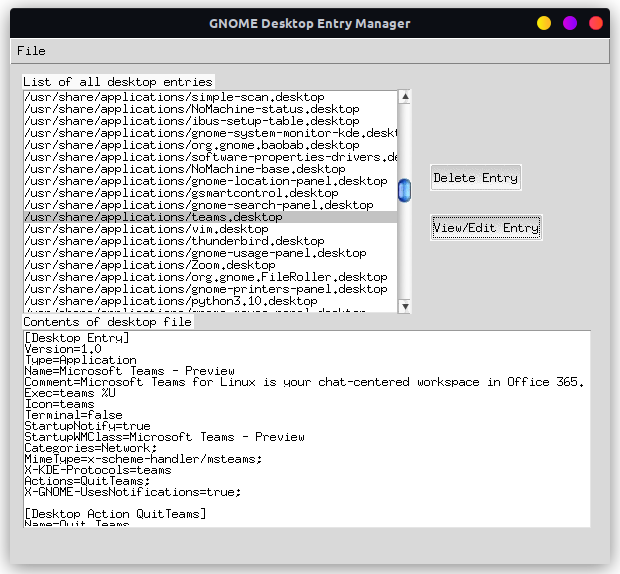Click the [Desktop Action QuitTeams] line
The width and height of the screenshot is (620, 574).
(115, 514)
